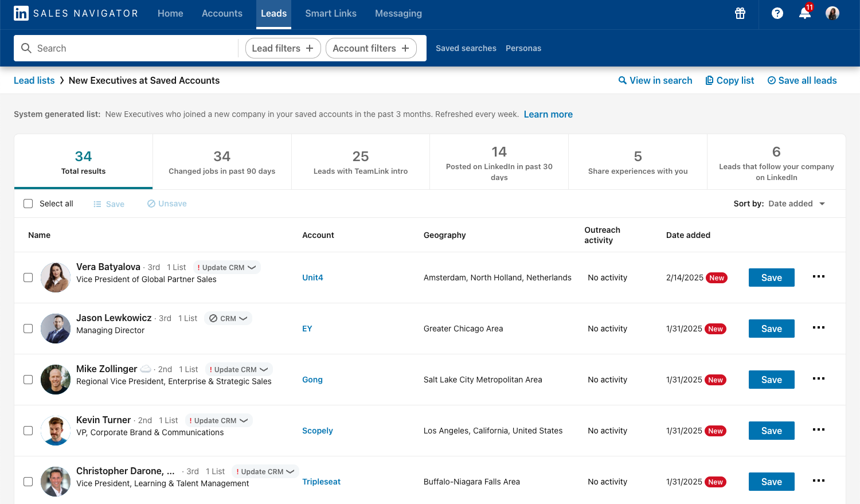Select the 34 Total results tab

83,162
